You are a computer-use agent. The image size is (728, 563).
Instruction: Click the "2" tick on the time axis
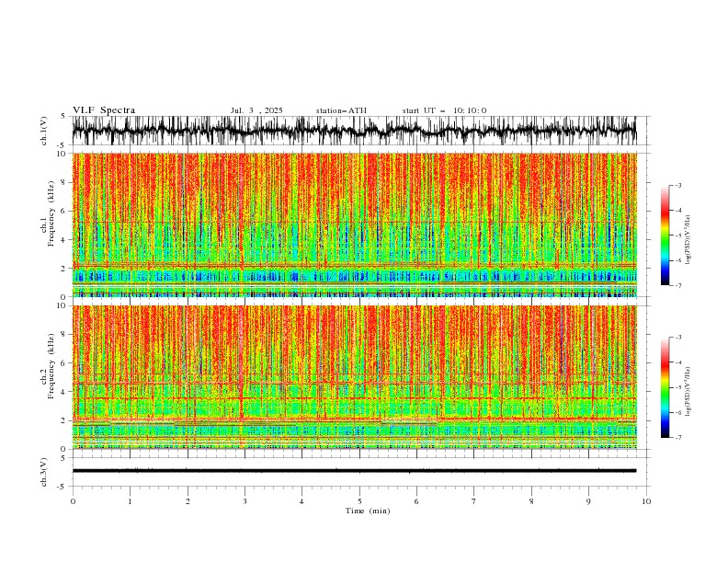(x=188, y=501)
